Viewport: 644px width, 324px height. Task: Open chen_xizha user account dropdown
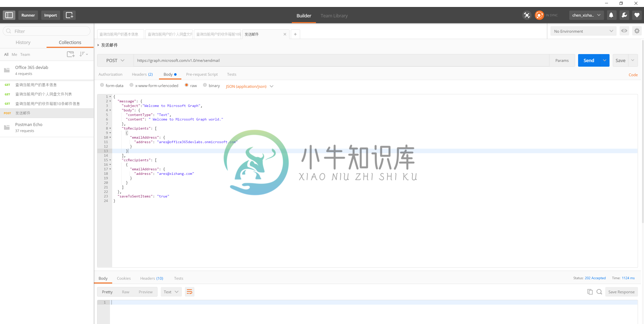click(x=586, y=15)
